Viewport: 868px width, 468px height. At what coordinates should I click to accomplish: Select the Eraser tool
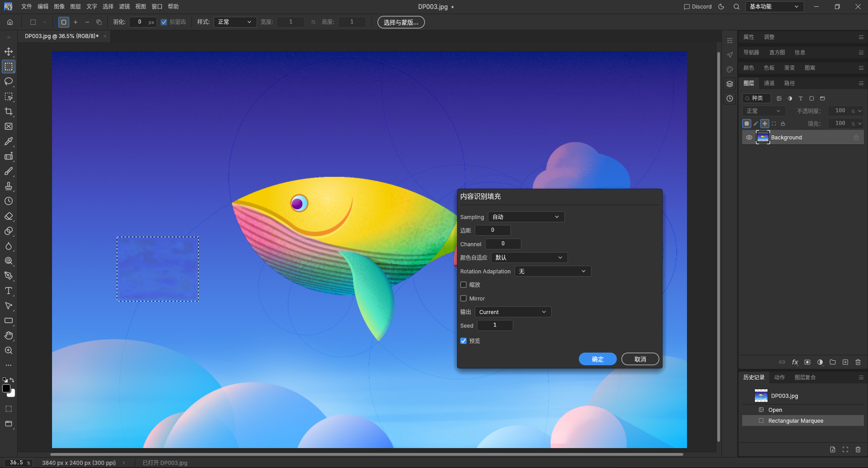point(9,216)
